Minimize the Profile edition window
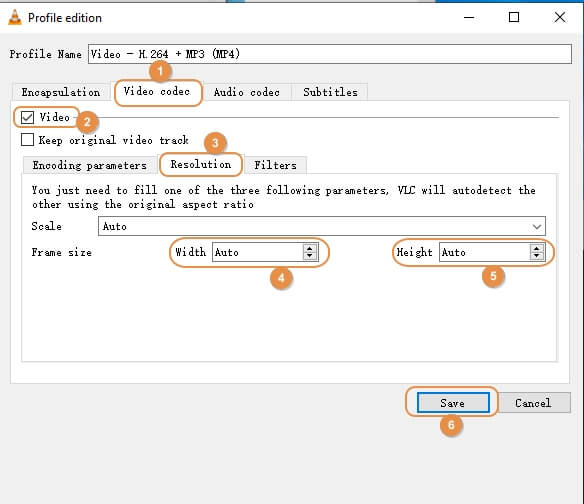584x504 pixels. (x=469, y=17)
